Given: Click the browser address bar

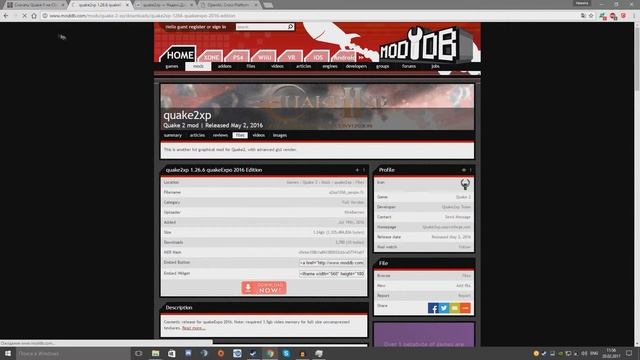Looking at the screenshot, I should [310, 16].
